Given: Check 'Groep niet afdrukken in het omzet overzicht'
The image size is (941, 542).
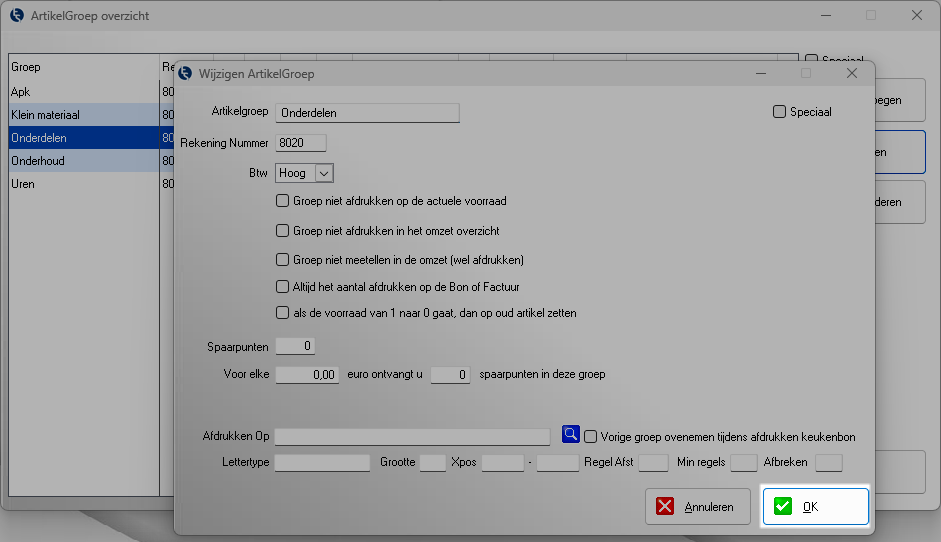Looking at the screenshot, I should 282,231.
